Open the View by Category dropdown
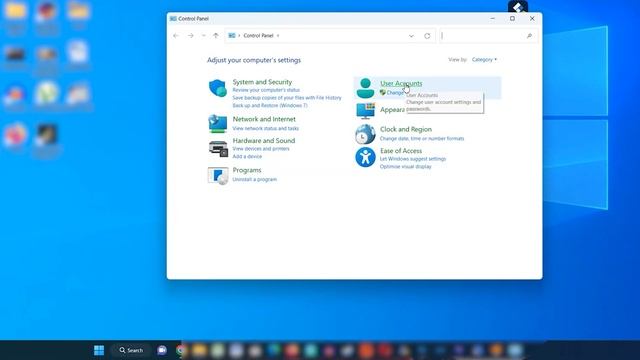The image size is (640, 360). [x=484, y=60]
